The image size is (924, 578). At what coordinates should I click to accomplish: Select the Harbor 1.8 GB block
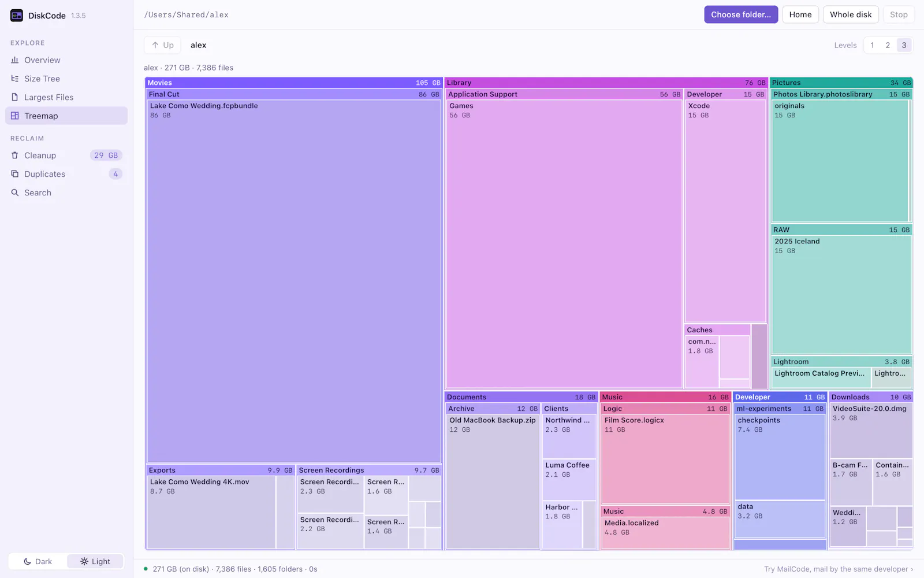pos(562,524)
